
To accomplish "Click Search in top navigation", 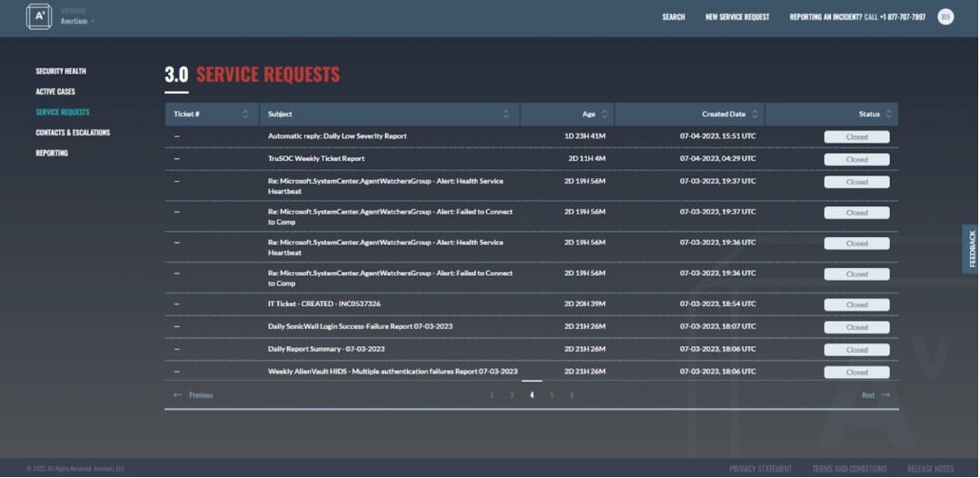I will [674, 17].
